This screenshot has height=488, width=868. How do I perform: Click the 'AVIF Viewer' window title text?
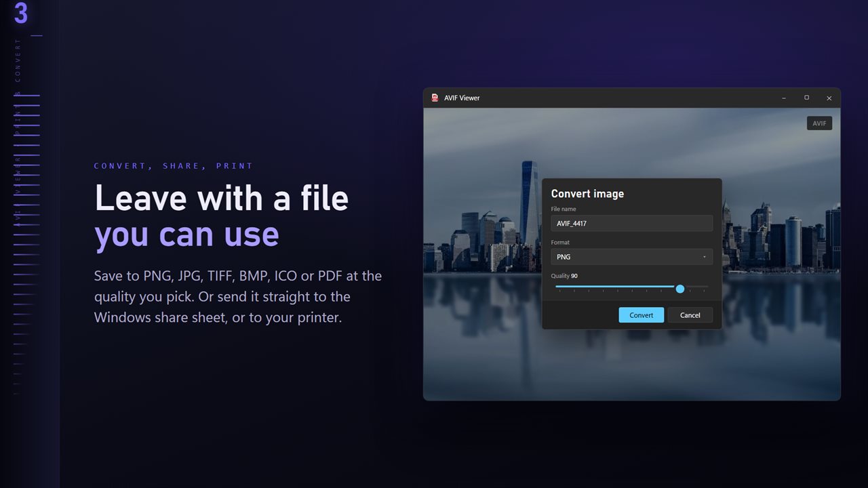[x=462, y=98]
